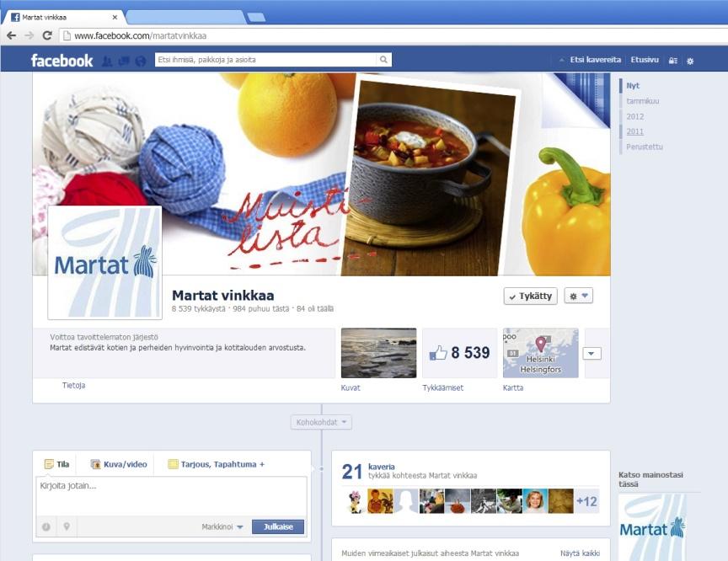Jump to tammikuu on the timeline
Screen dimensions: 728x561
click(643, 101)
